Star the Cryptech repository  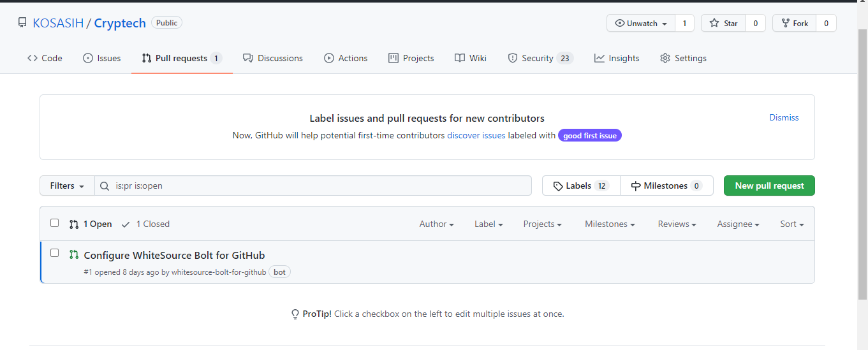click(x=724, y=23)
